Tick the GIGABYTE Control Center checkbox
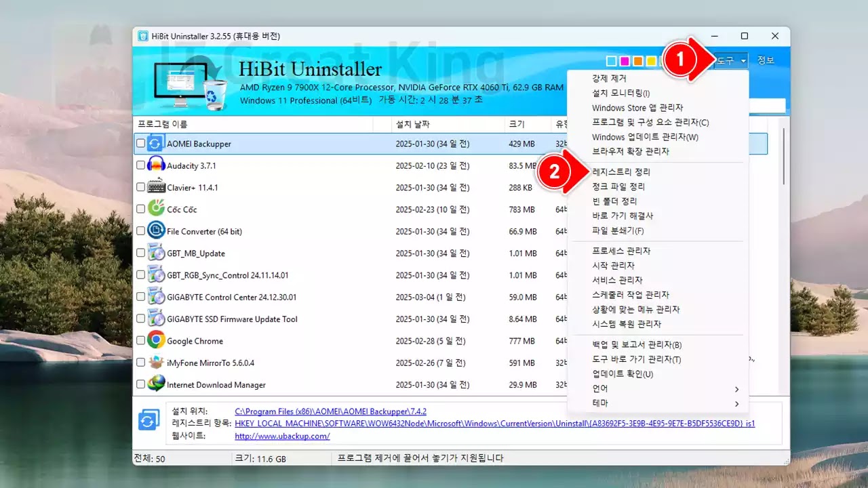Screen dimensions: 868x488 140,297
